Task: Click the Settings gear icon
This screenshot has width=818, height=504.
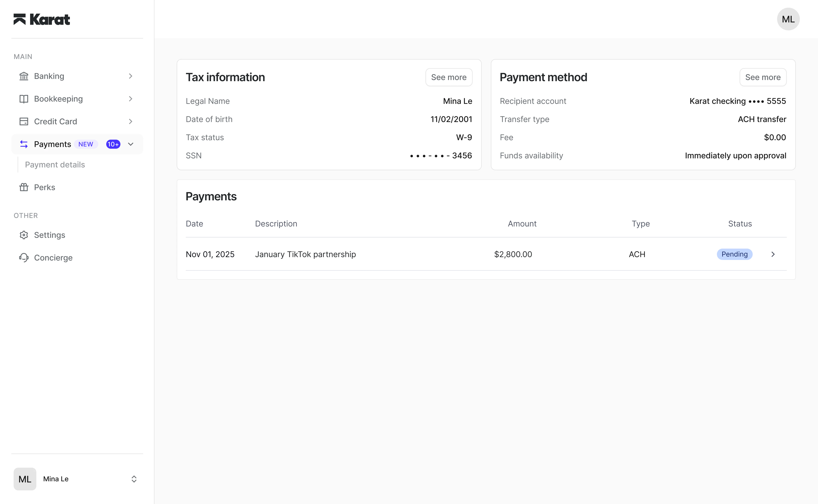Action: 24,235
